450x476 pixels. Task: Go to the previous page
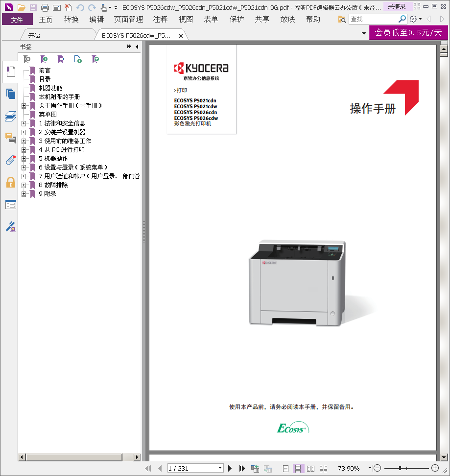pos(160,468)
